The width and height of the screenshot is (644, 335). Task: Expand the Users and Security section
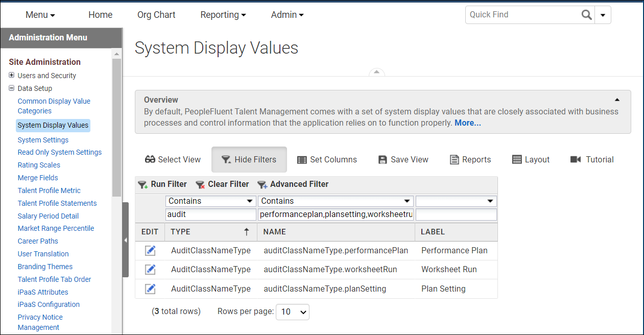11,75
